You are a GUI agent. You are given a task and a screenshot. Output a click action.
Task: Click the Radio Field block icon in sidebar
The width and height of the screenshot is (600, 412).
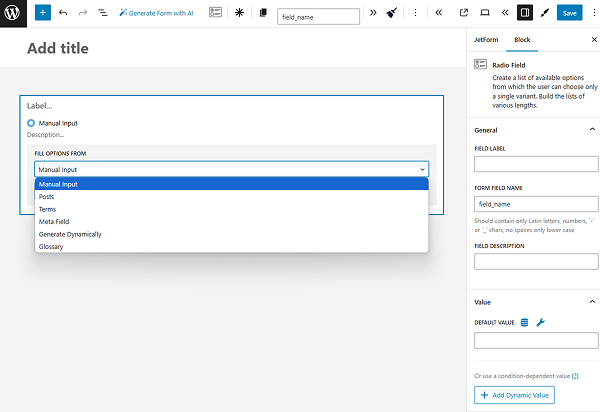(480, 64)
